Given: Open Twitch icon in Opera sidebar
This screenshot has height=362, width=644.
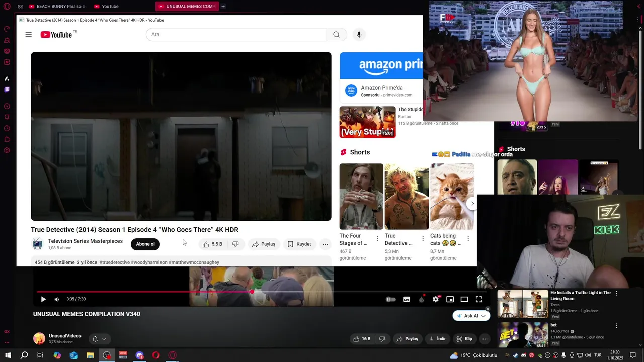Looking at the screenshot, I should pos(7,89).
